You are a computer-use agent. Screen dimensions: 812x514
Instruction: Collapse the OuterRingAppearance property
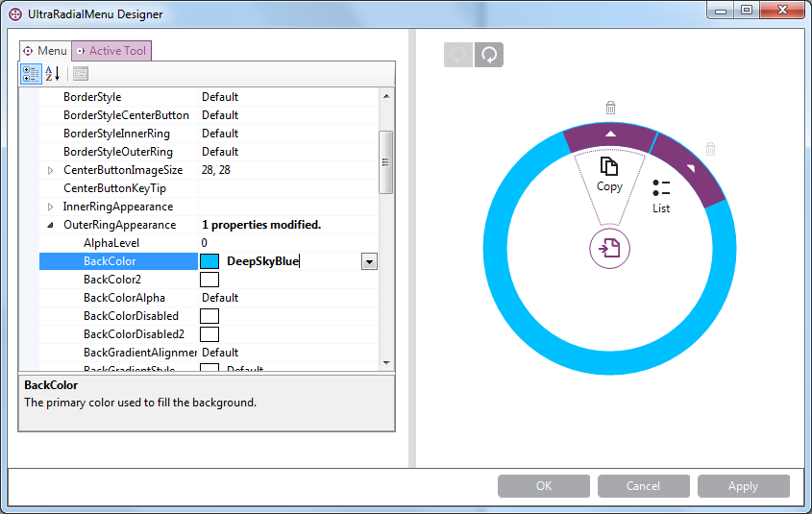50,225
